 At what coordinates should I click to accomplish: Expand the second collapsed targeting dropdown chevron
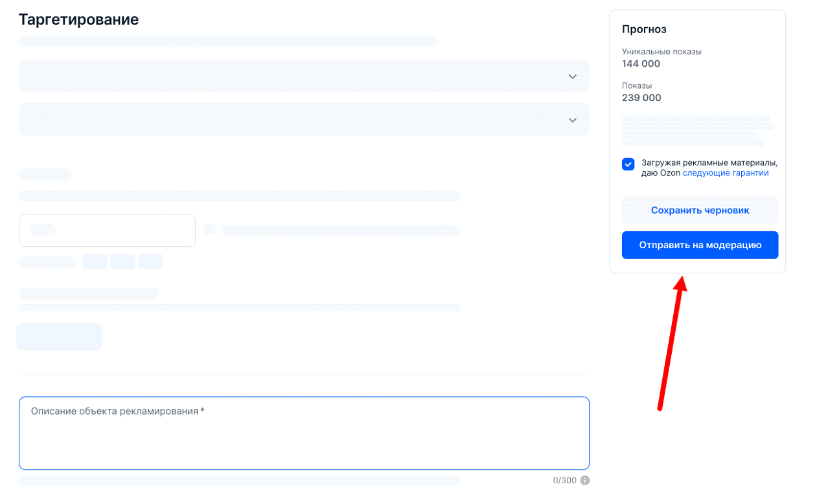(572, 120)
